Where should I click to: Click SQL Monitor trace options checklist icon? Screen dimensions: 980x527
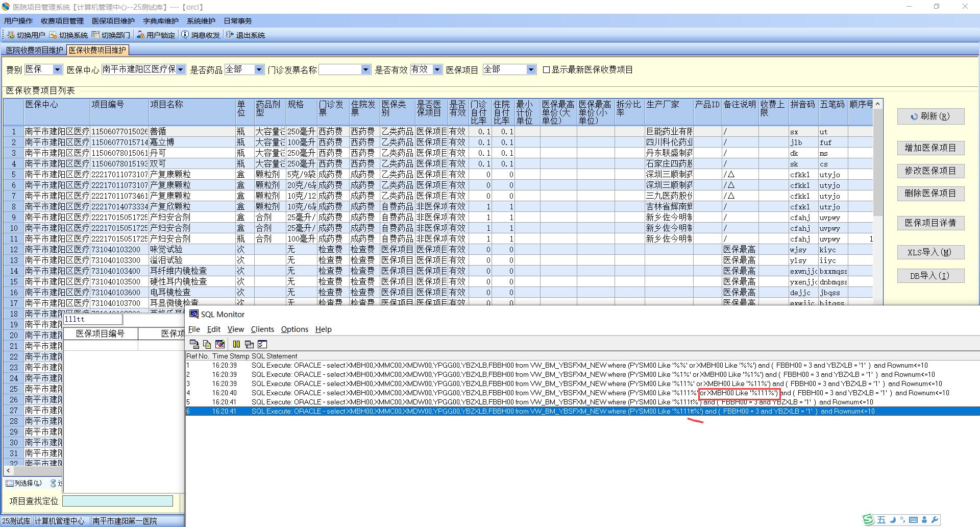[262, 344]
